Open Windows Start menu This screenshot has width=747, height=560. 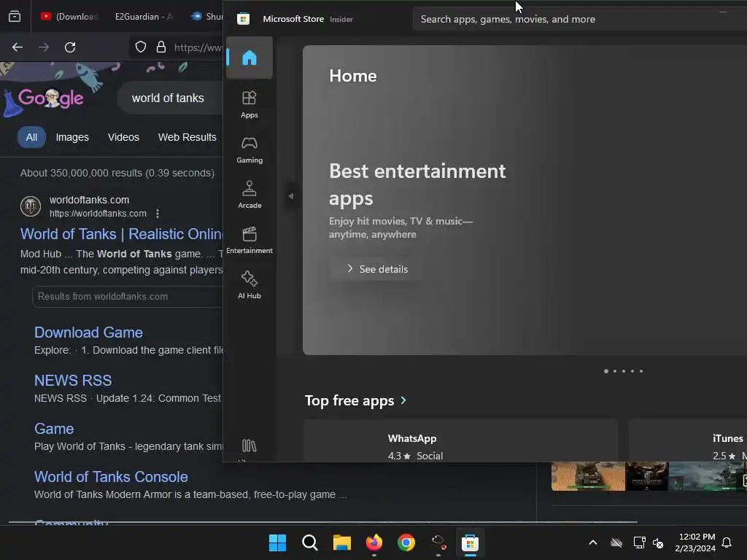(x=277, y=542)
